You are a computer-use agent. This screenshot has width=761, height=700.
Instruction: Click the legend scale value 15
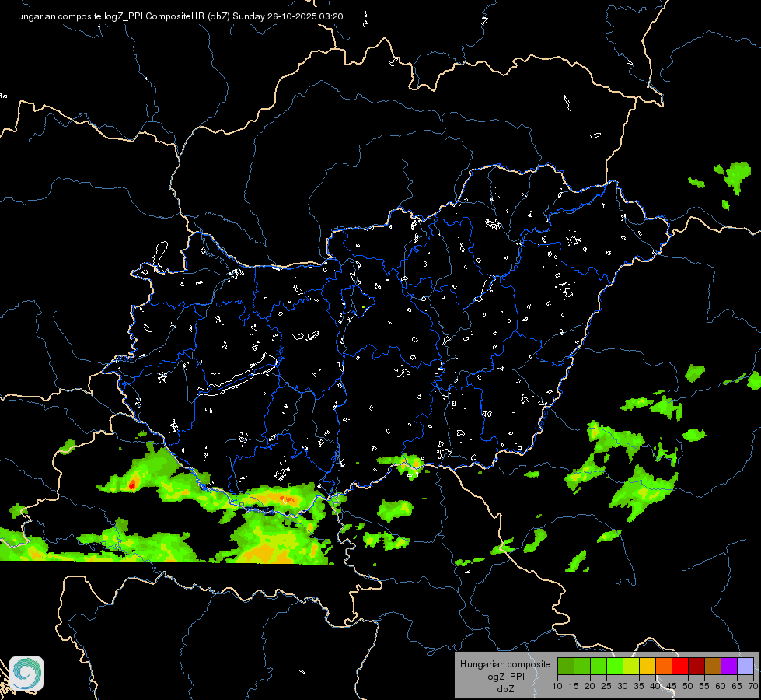[x=574, y=687]
